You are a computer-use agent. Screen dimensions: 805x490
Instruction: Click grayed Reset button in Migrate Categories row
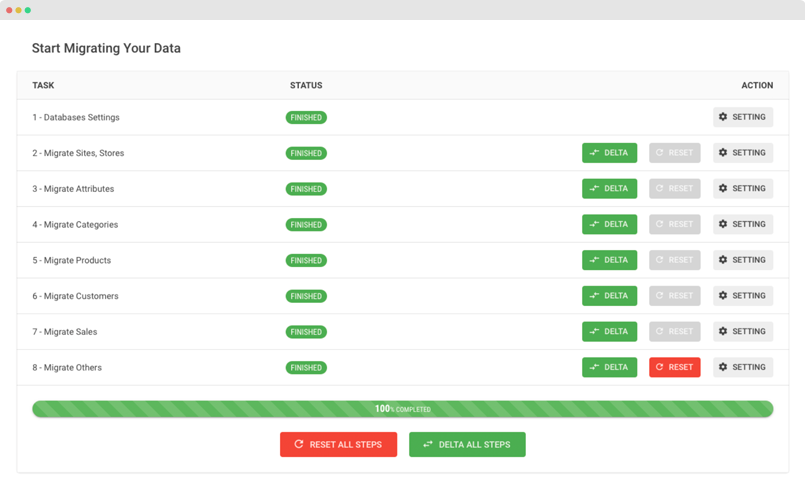pyautogui.click(x=675, y=224)
